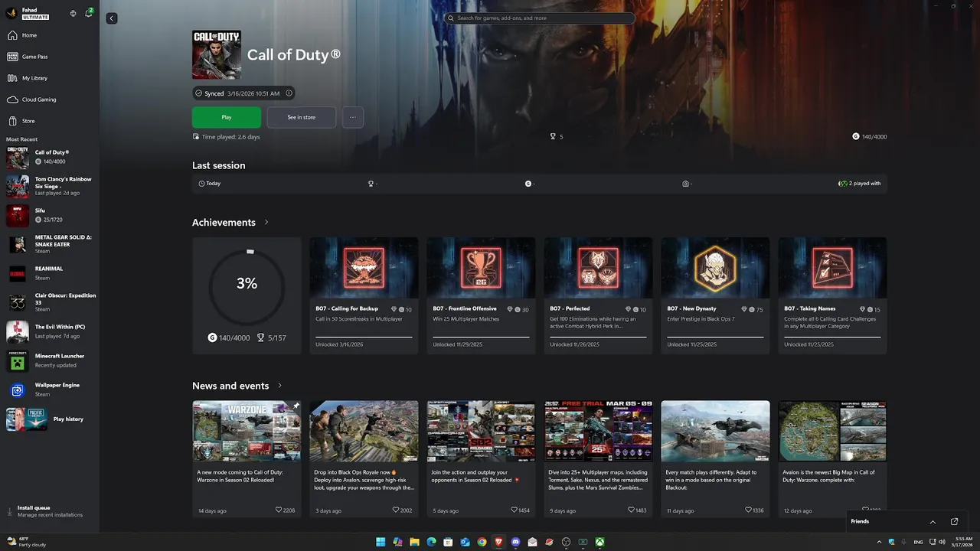Like the post with 2208 hearts
This screenshot has height=551, width=980.
tap(279, 510)
